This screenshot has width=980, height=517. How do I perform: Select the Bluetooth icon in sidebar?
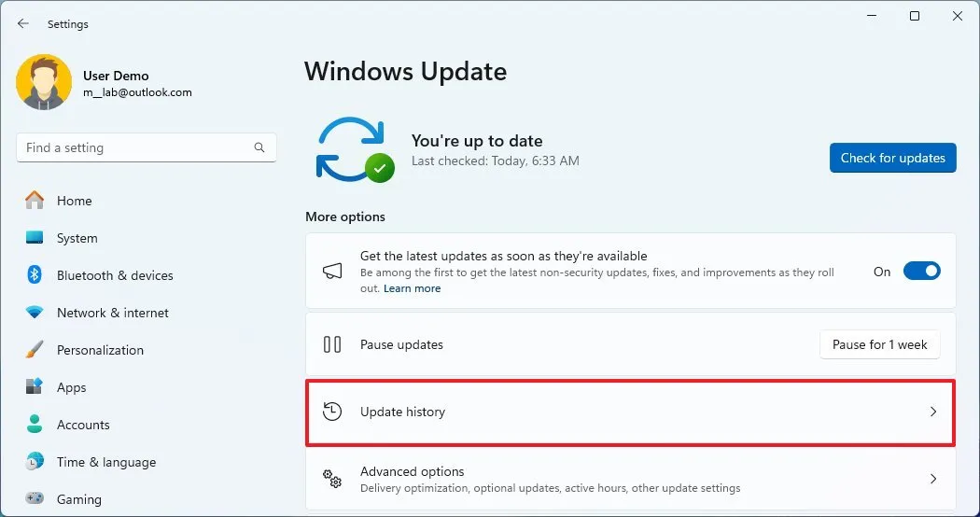click(x=35, y=274)
